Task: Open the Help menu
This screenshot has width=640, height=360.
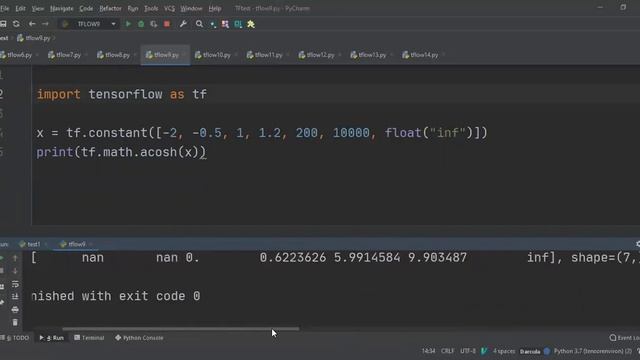Action: click(x=215, y=8)
